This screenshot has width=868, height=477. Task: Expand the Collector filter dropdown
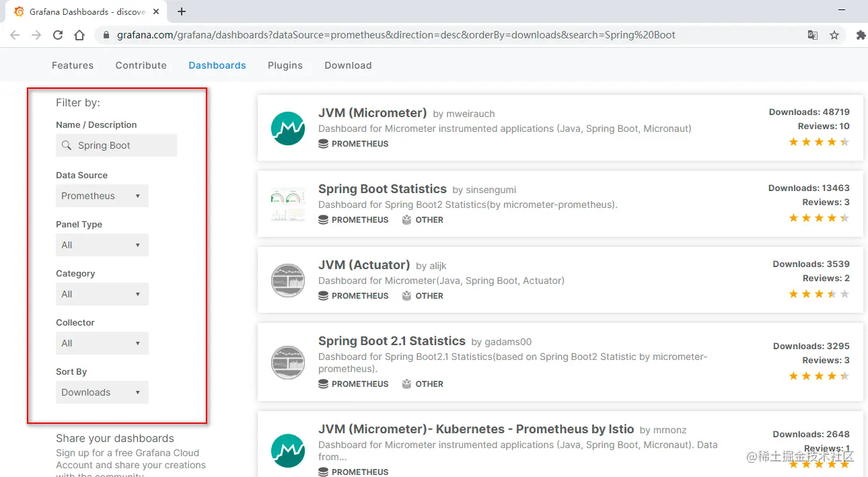point(102,343)
